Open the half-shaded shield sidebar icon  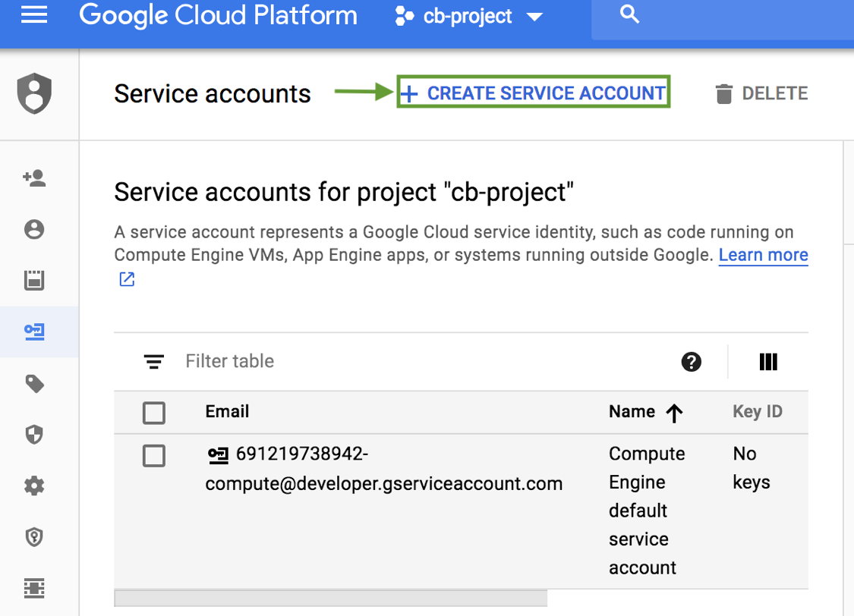[x=34, y=434]
